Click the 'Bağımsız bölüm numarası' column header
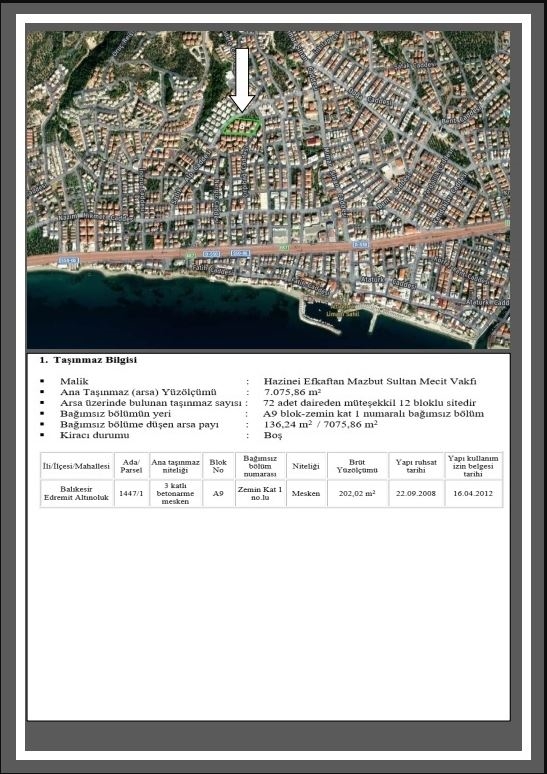 (x=260, y=466)
